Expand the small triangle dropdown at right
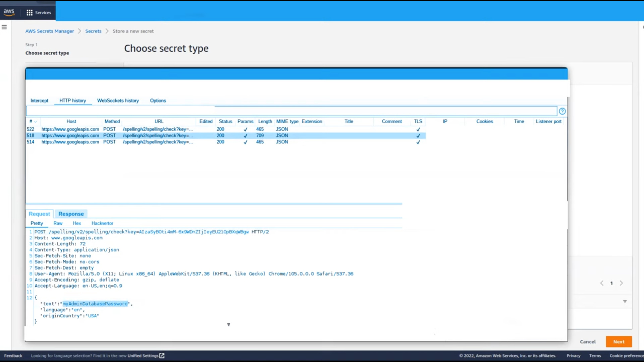This screenshot has height=362, width=644. [625, 301]
